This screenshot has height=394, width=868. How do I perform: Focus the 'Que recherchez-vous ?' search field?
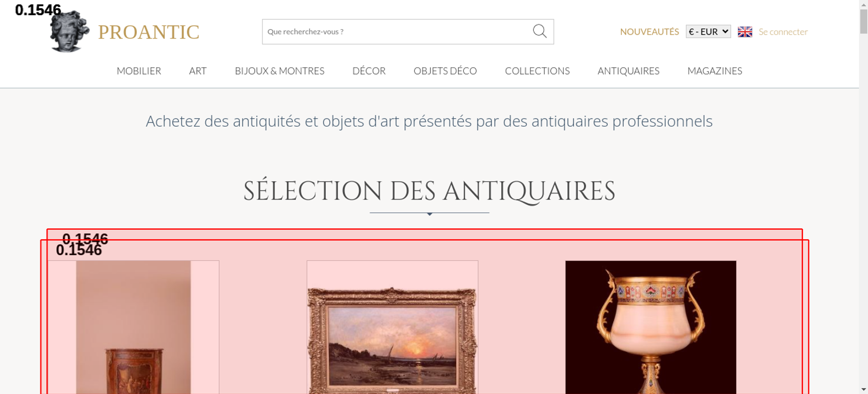pyautogui.click(x=397, y=32)
